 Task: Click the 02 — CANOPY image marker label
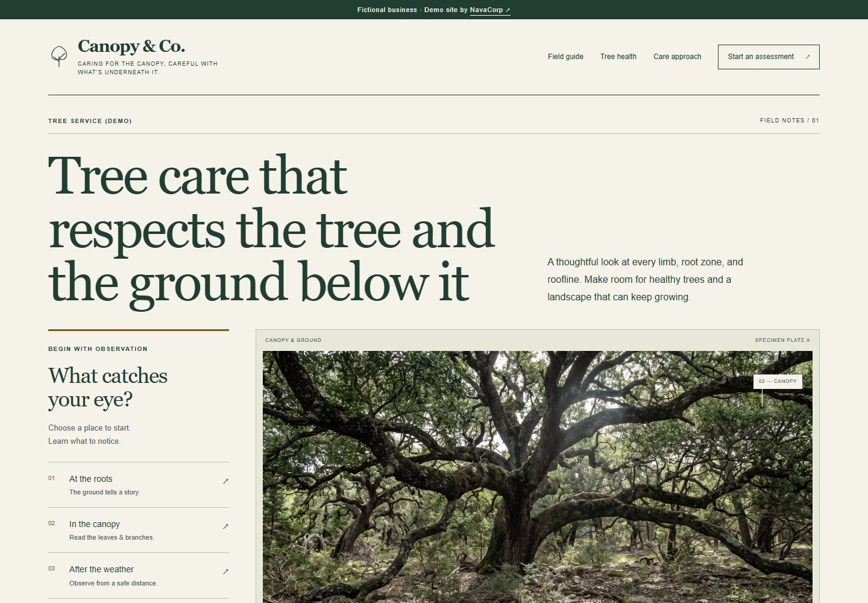pos(778,381)
